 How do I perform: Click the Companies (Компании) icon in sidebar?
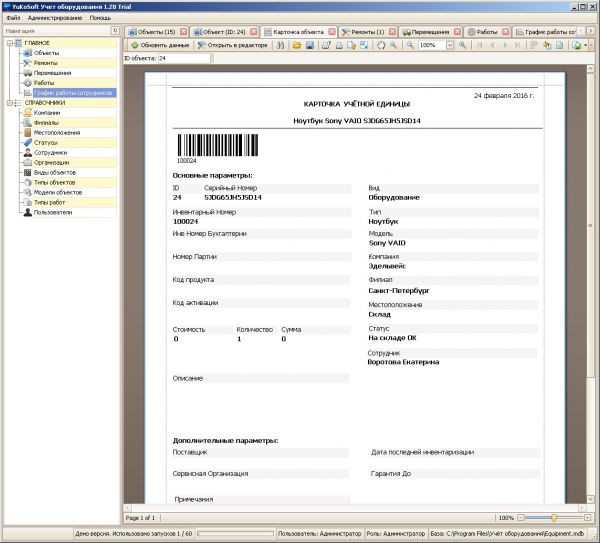[26, 113]
